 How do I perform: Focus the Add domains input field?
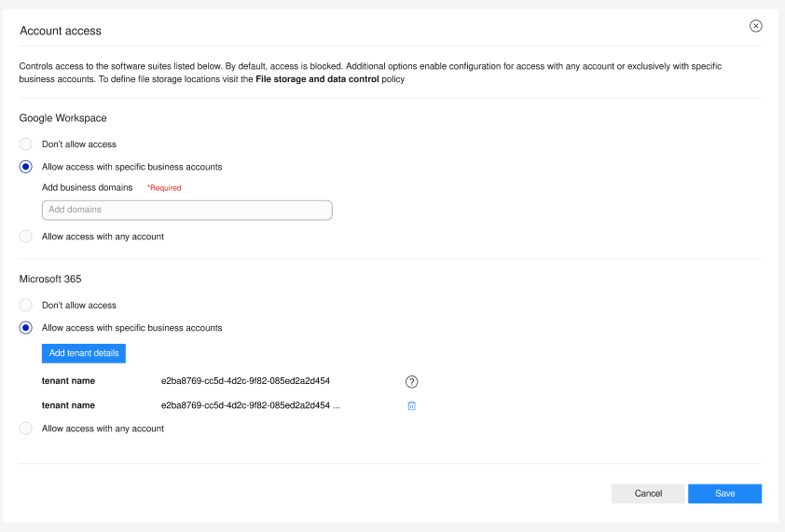point(186,210)
